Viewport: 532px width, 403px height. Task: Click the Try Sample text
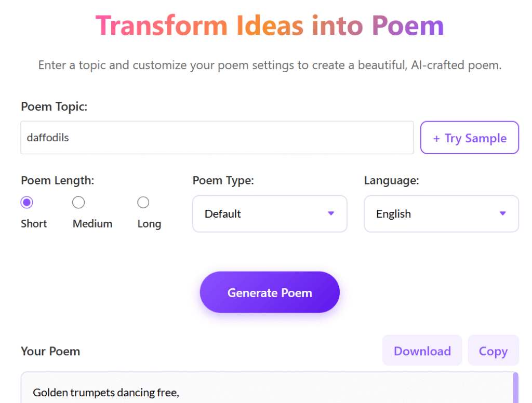475,138
